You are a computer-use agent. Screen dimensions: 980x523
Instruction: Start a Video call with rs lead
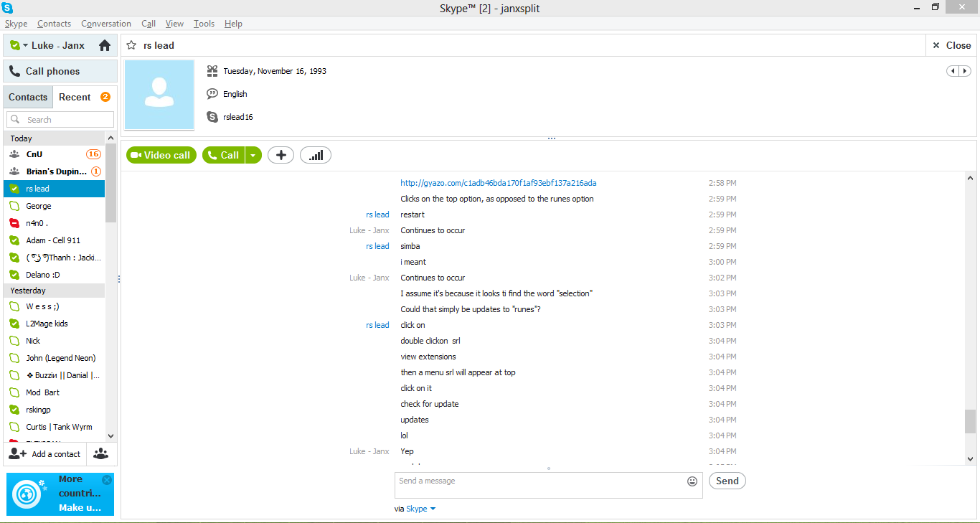161,155
